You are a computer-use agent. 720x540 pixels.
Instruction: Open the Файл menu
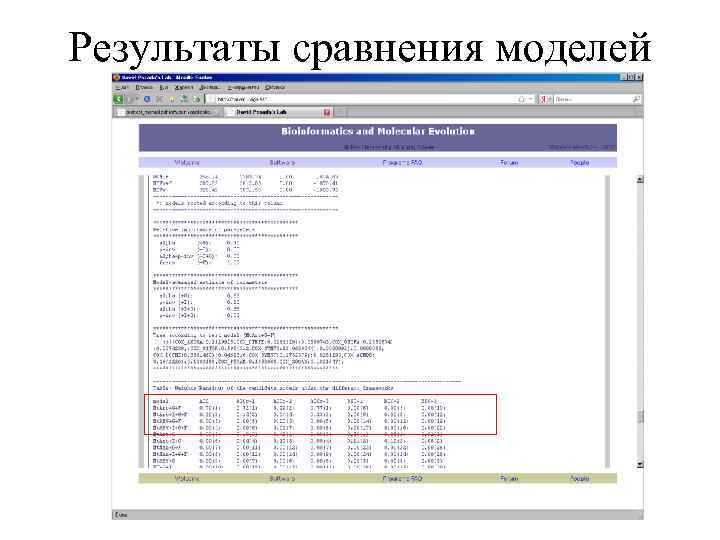(122, 87)
